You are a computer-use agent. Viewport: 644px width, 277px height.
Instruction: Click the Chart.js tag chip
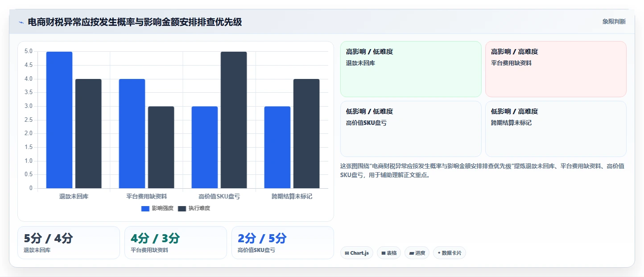(x=357, y=253)
